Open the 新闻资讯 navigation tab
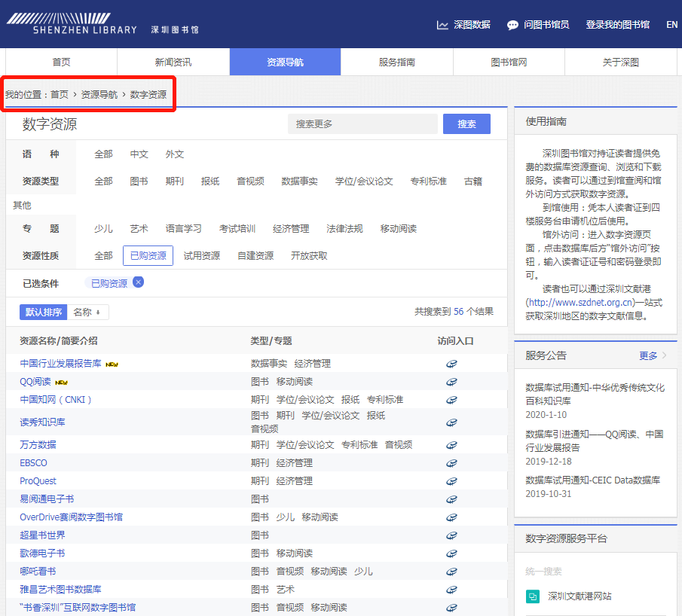Viewport: 682px width, 616px height. (173, 63)
